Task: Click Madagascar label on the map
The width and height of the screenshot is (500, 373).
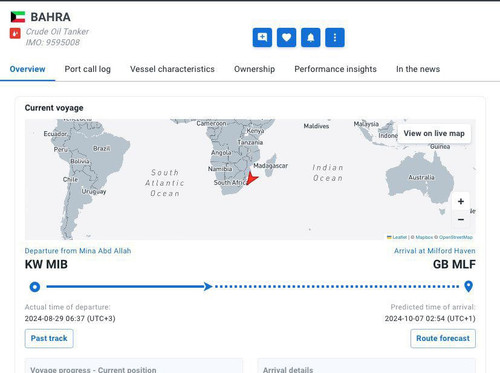Action: (270, 166)
